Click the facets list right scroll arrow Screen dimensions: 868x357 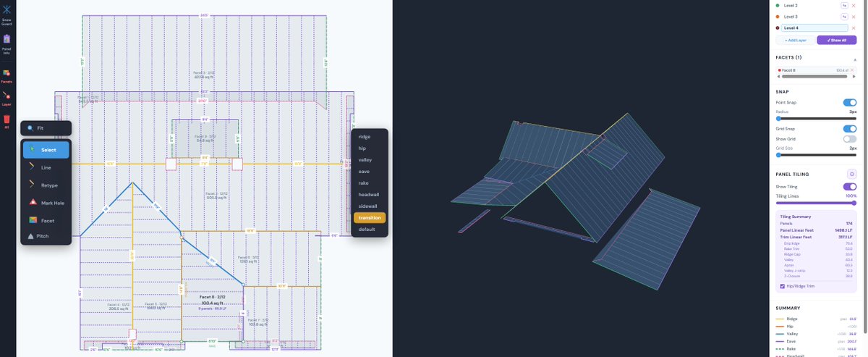(x=854, y=76)
